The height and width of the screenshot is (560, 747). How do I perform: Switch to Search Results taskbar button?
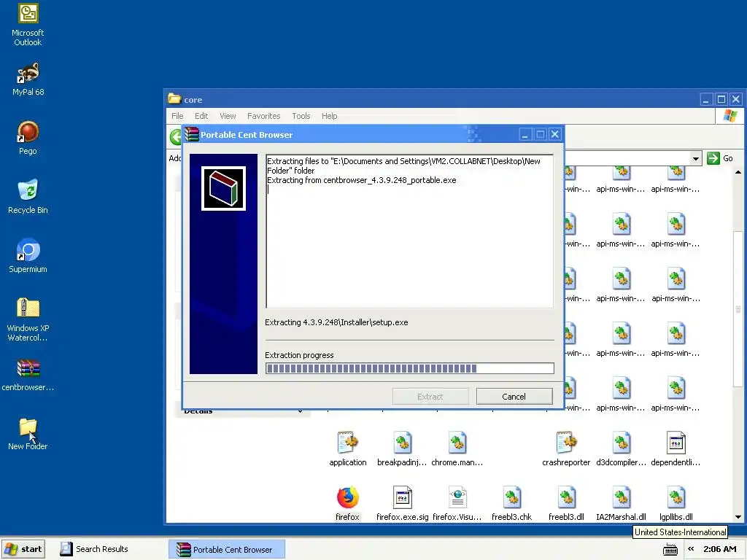94,549
